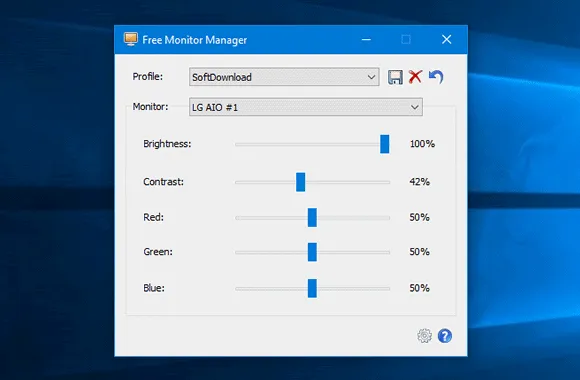Screen dimensions: 580x380
Task: Save the current profile with floppy icon
Action: 395,77
